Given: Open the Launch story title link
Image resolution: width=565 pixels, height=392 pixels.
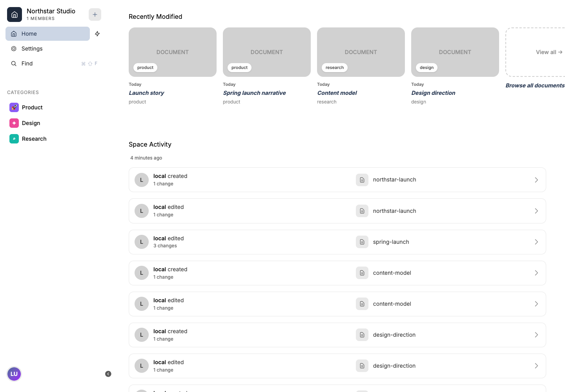Looking at the screenshot, I should pos(146,93).
